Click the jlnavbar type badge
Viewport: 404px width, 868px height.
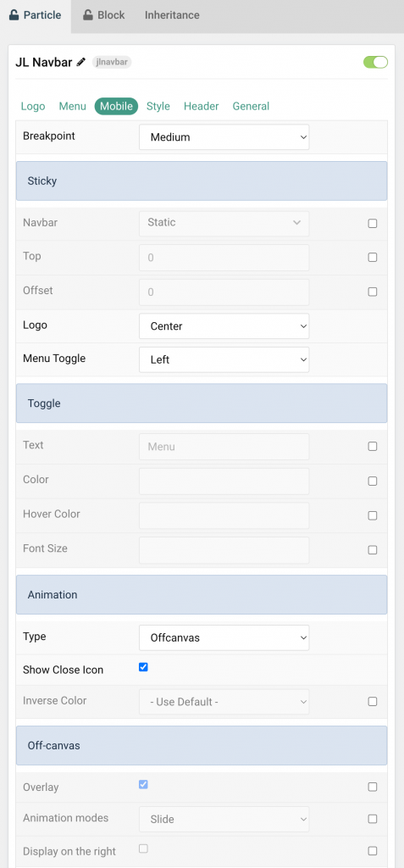pyautogui.click(x=112, y=62)
